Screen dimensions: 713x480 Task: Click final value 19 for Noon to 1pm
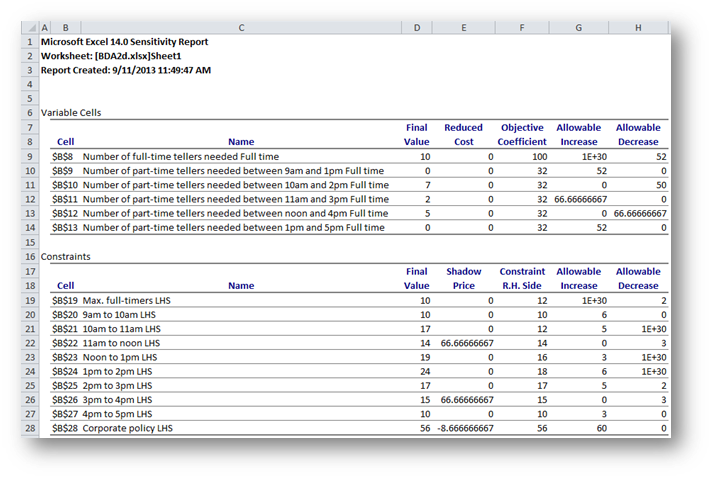click(x=425, y=357)
